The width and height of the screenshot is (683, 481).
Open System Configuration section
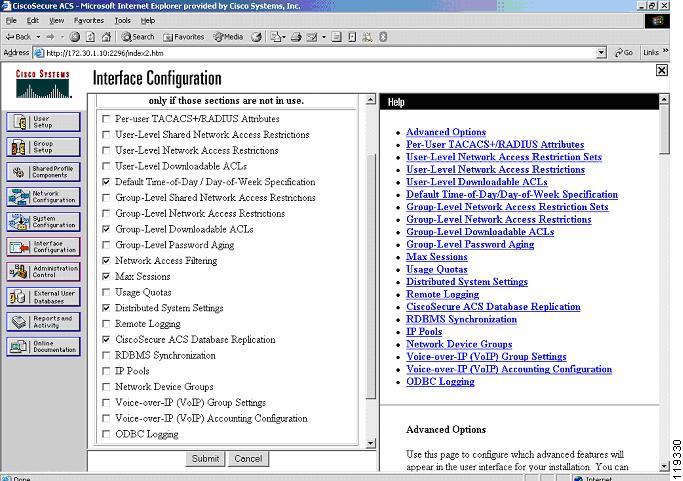[x=43, y=222]
